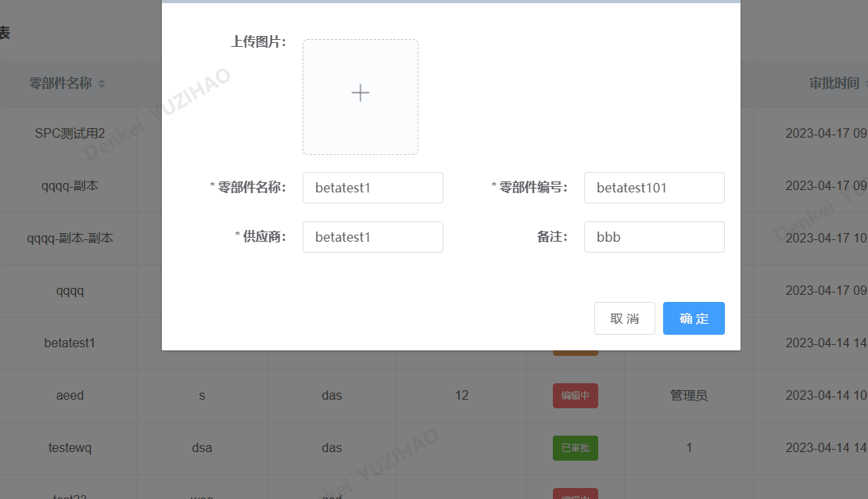
Task: Edit the 供应商 field containing betatest1
Action: tap(372, 237)
